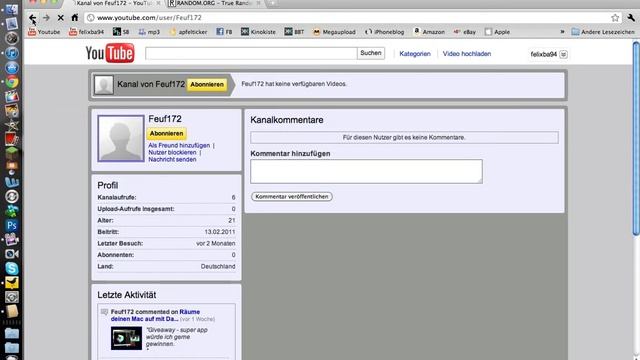This screenshot has height=360, width=640.
Task: Open the Youtube bookmark
Action: coord(44,32)
